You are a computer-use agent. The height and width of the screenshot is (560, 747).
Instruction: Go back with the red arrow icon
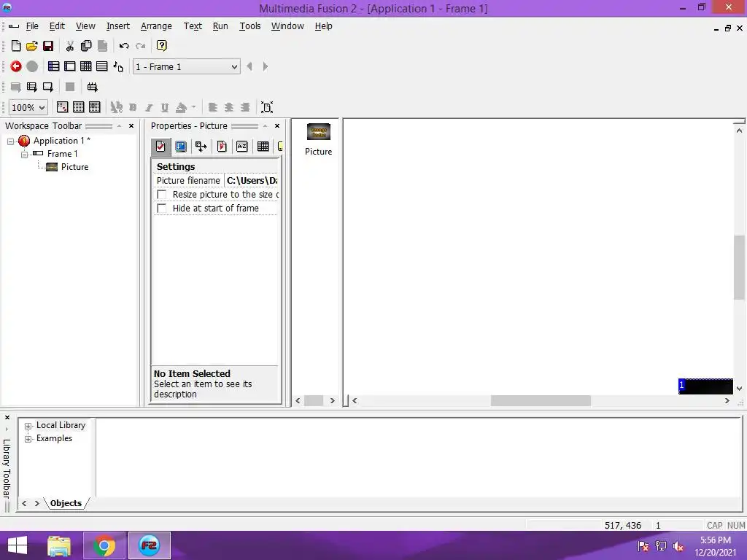coord(16,66)
